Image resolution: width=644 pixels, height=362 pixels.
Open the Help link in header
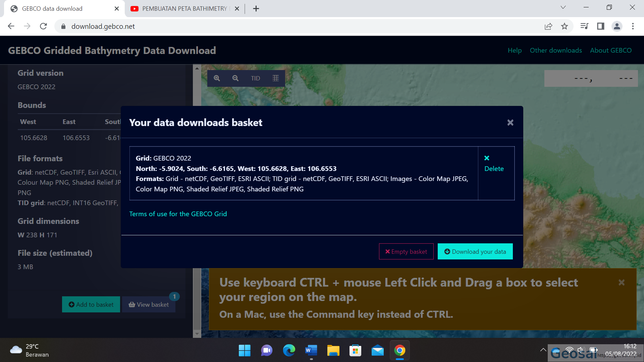point(515,50)
